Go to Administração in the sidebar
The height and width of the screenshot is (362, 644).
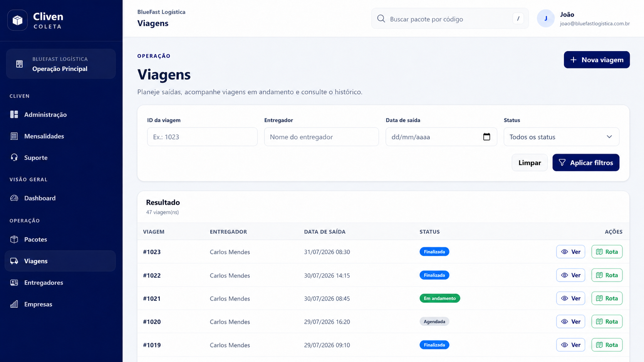click(60, 114)
